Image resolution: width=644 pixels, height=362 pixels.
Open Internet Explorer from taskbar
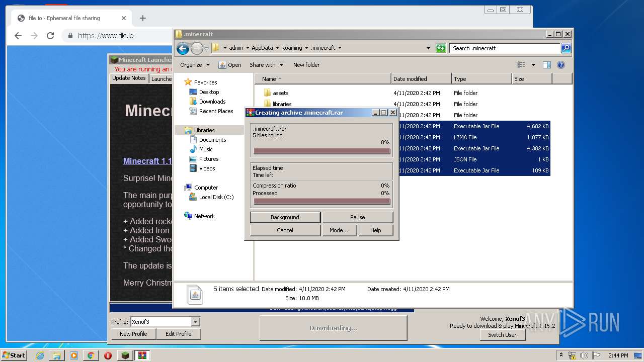click(40, 355)
